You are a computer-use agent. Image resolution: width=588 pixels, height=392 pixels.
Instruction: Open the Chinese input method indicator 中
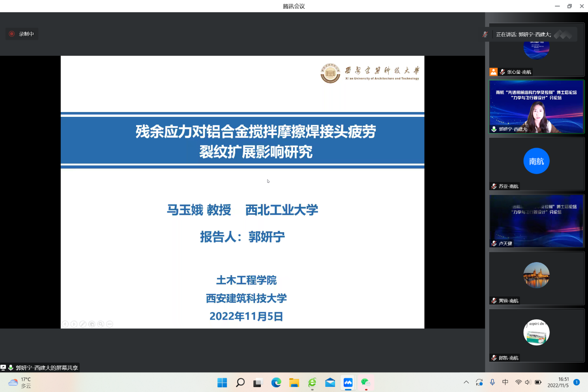(505, 382)
